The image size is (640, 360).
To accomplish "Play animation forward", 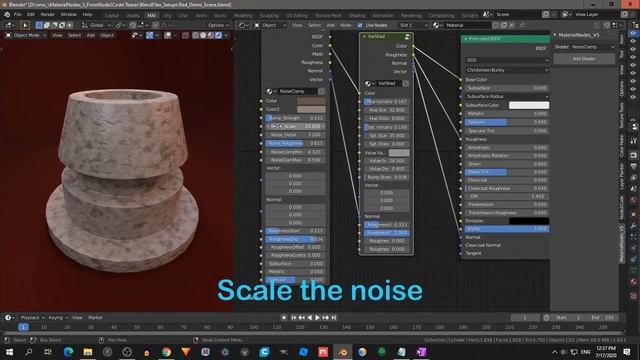I will 317,318.
